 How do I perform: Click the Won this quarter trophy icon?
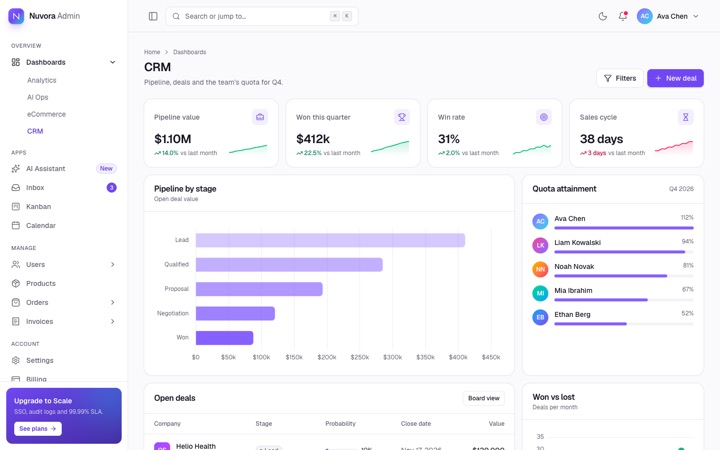(x=402, y=117)
